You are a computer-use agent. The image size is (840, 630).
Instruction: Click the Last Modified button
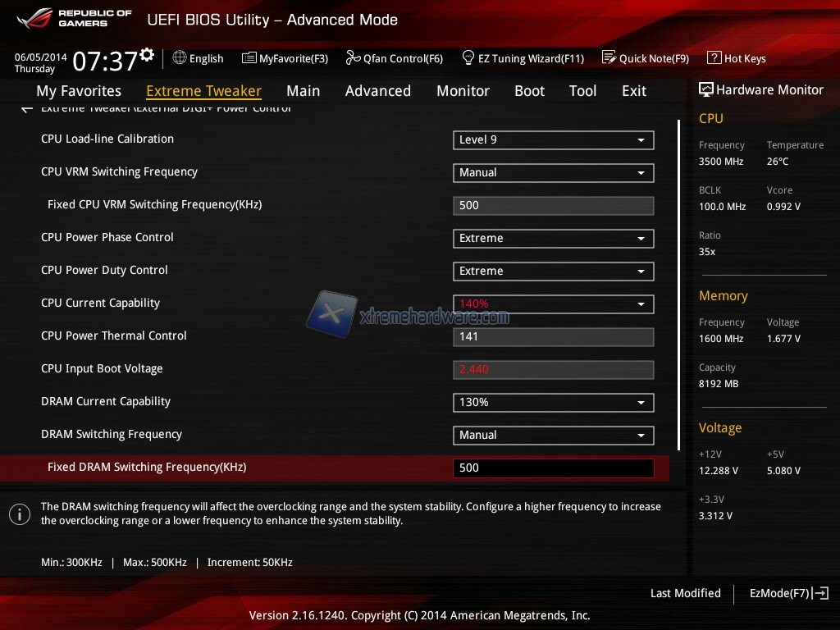[685, 593]
